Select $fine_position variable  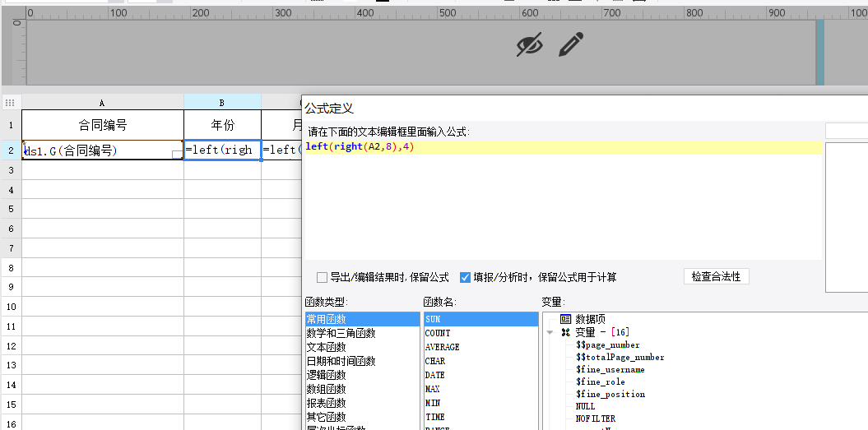[x=610, y=394]
